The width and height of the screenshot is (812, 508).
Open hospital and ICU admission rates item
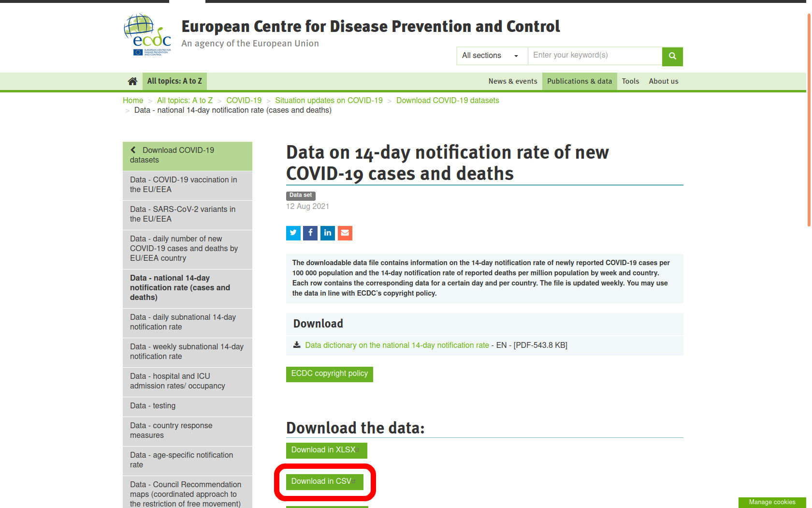click(x=188, y=381)
